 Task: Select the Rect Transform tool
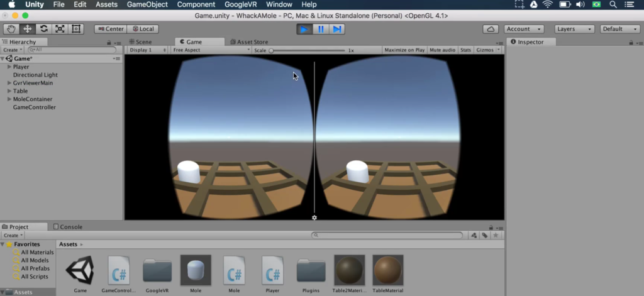tap(75, 29)
